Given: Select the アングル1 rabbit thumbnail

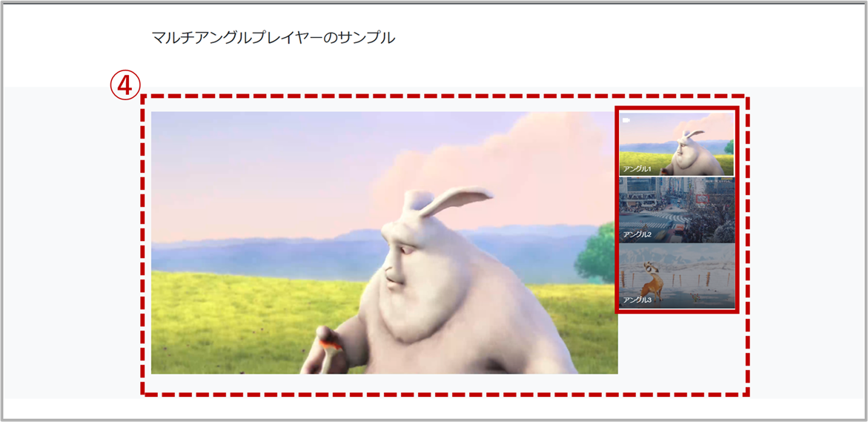Looking at the screenshot, I should click(x=677, y=143).
